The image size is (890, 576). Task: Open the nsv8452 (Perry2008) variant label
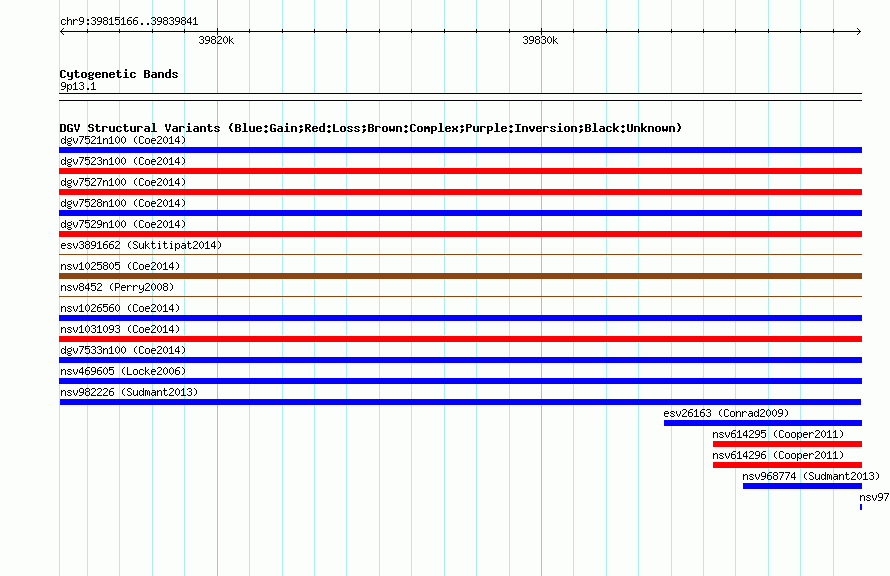[x=117, y=287]
